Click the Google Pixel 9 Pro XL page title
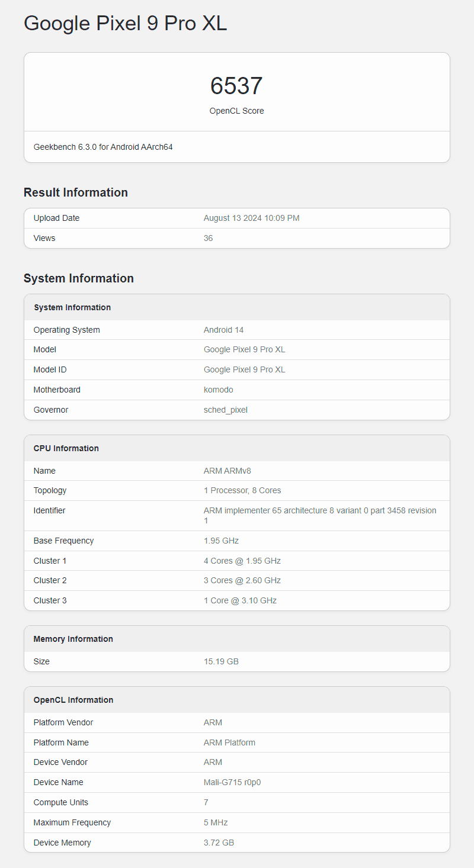 (125, 24)
